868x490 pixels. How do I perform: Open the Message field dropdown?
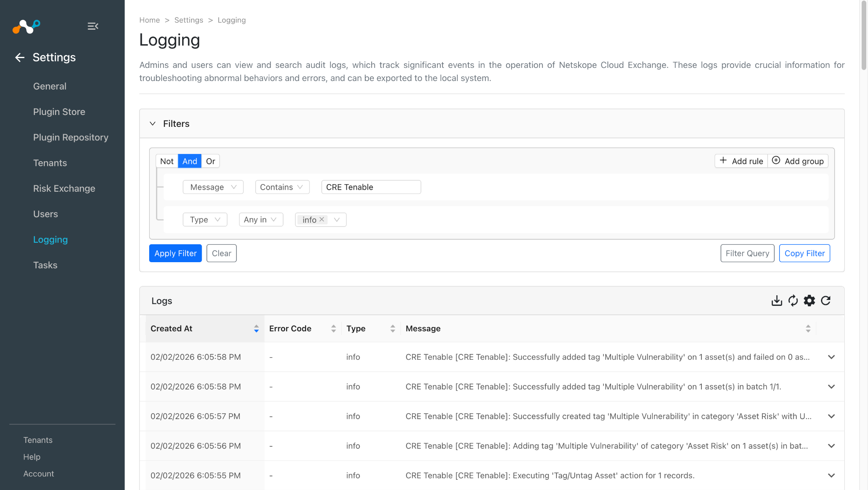tap(213, 187)
